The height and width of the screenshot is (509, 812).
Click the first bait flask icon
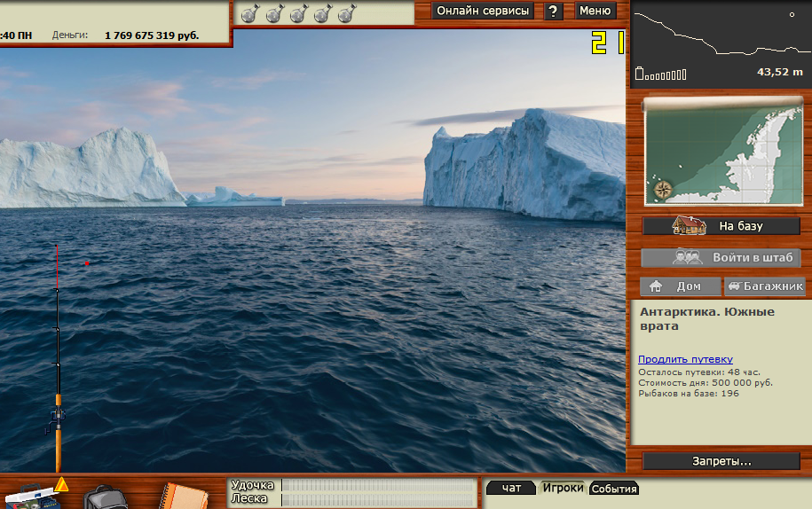[250, 12]
